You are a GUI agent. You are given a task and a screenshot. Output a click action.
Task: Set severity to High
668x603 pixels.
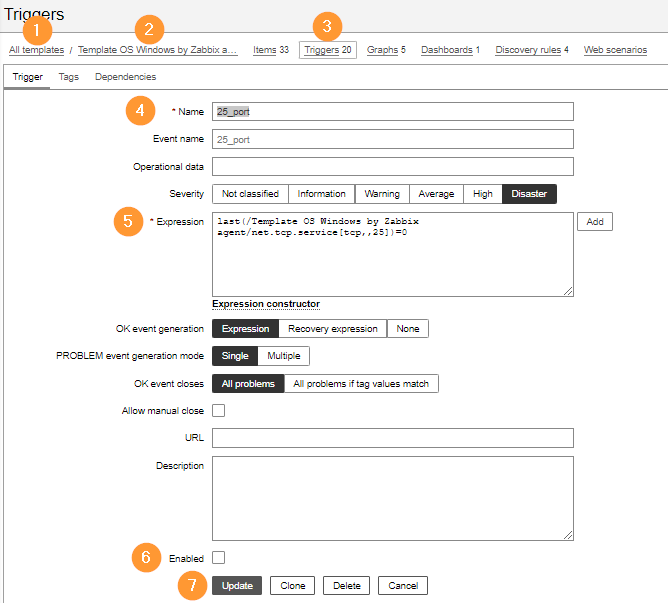(x=483, y=194)
